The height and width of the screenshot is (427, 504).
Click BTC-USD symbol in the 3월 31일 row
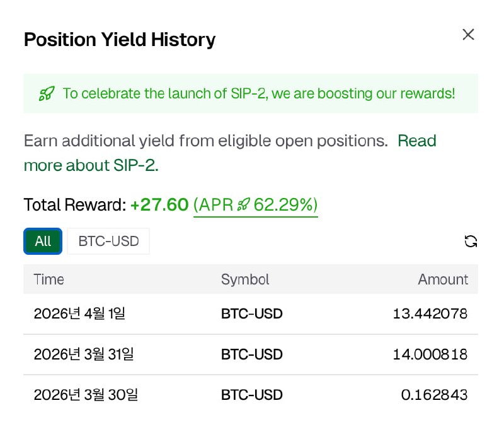point(251,354)
